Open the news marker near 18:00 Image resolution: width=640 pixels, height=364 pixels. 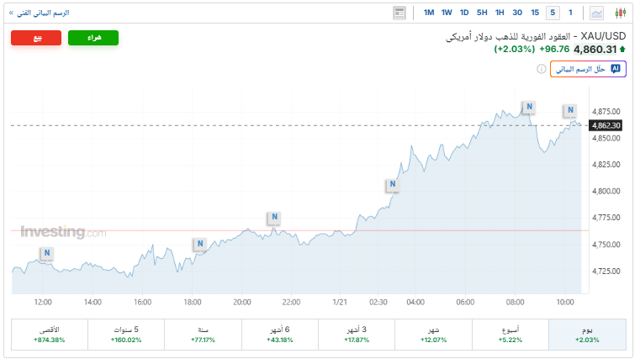click(199, 245)
